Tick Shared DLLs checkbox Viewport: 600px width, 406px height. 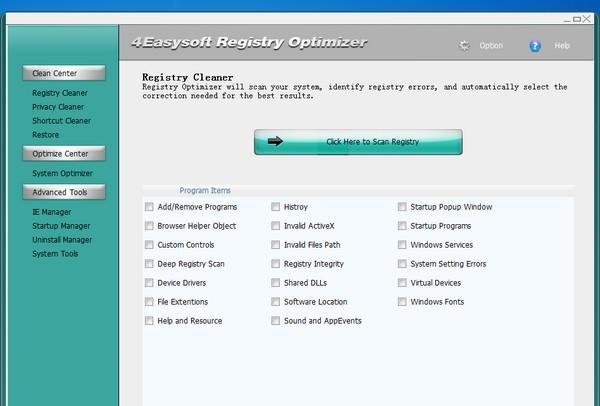pos(276,283)
